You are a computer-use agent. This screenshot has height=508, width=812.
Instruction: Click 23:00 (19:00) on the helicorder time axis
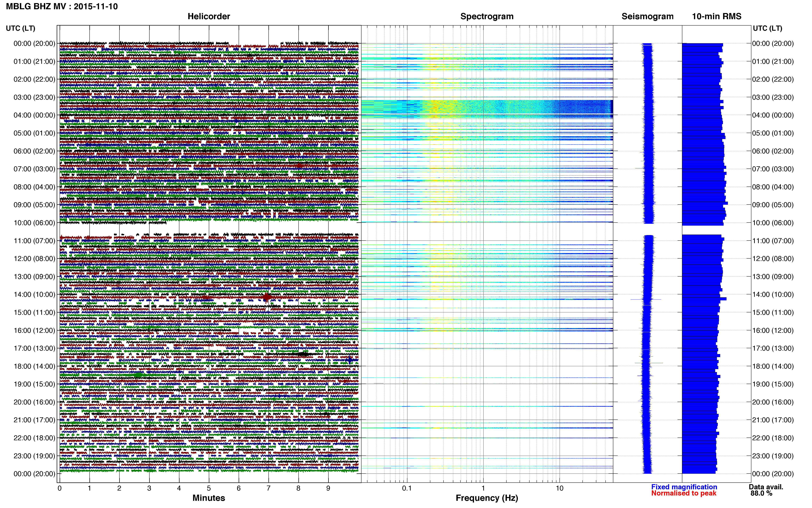(34, 456)
